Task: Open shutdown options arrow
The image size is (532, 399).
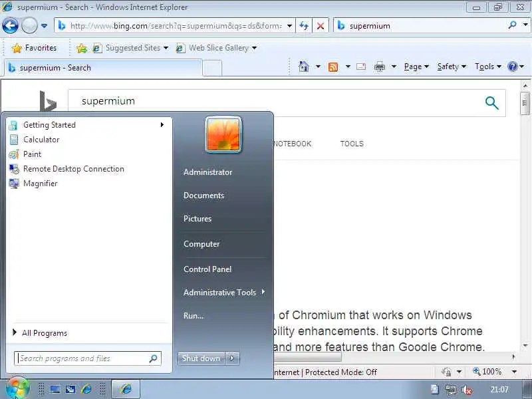Action: 232,358
